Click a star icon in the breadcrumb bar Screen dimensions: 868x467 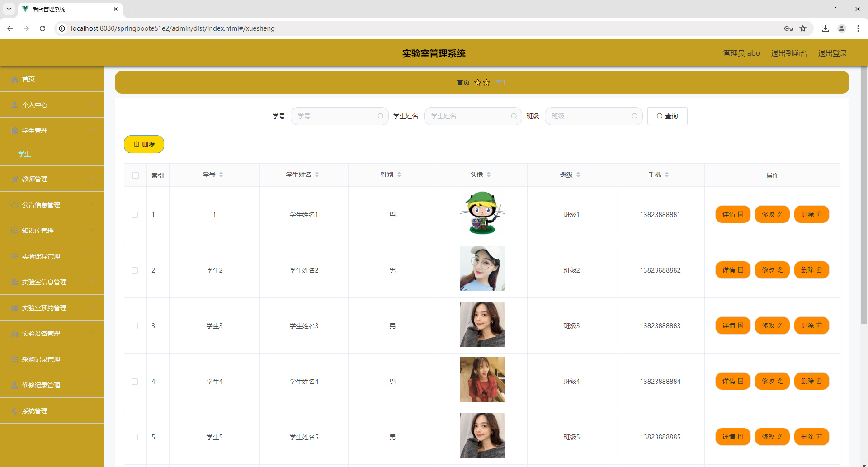(x=478, y=82)
